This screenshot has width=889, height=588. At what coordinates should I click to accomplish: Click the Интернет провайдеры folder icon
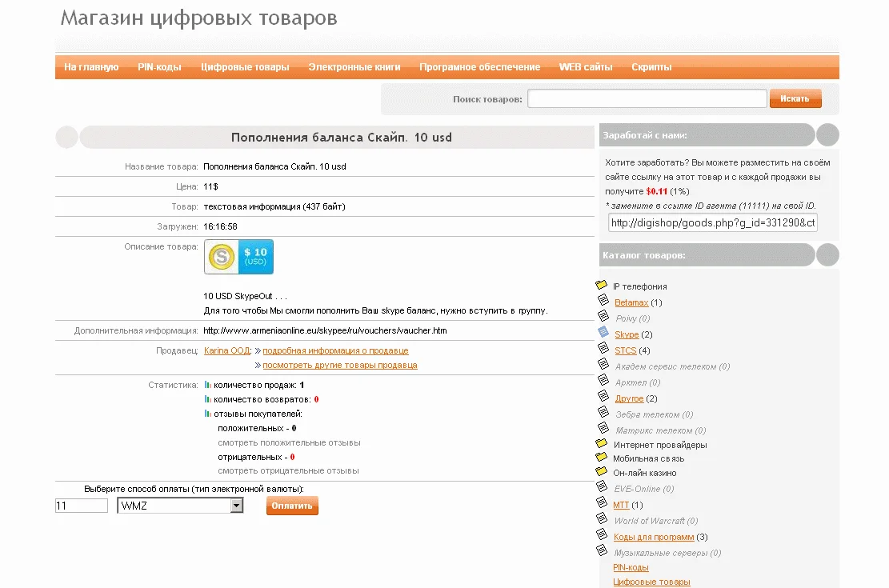pyautogui.click(x=602, y=443)
